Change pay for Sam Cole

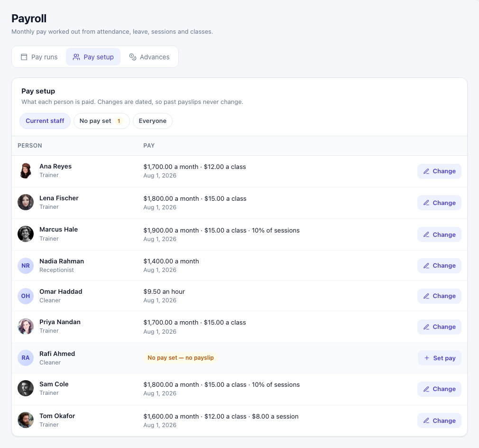(439, 389)
